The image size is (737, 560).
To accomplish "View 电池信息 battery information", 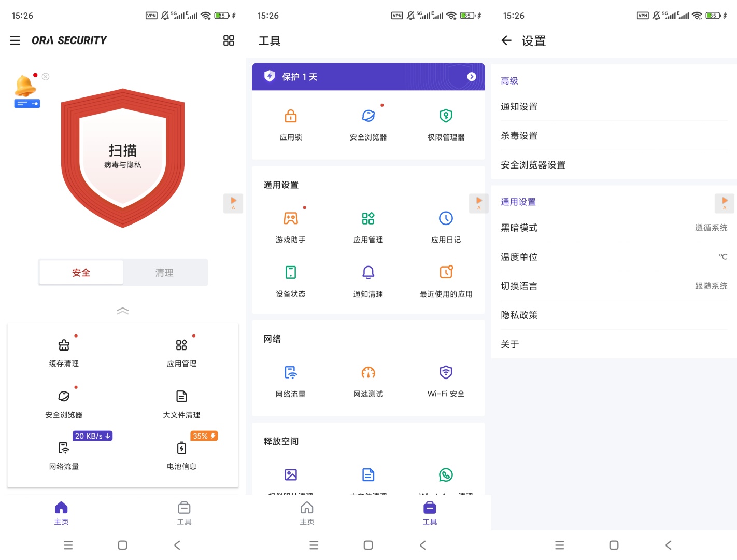I will tap(181, 454).
